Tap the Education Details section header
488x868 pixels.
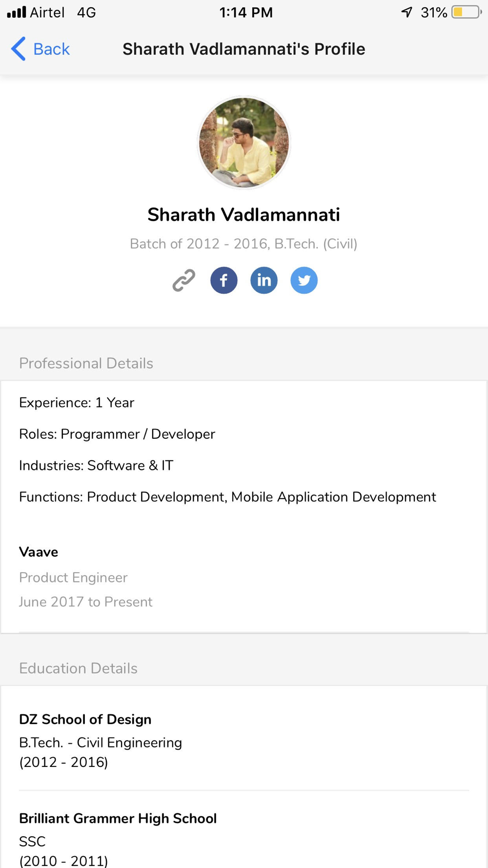78,668
